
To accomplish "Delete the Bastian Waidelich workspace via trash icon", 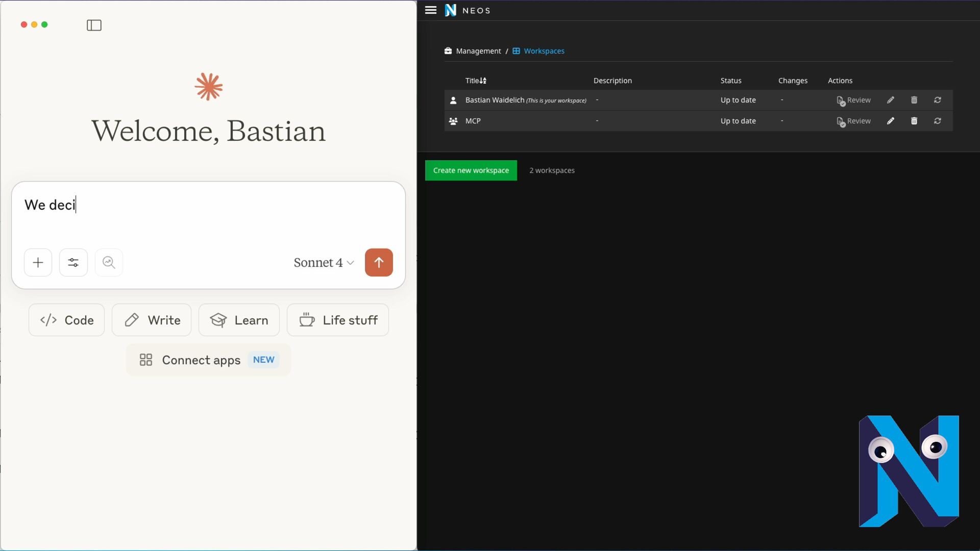I will pyautogui.click(x=914, y=100).
